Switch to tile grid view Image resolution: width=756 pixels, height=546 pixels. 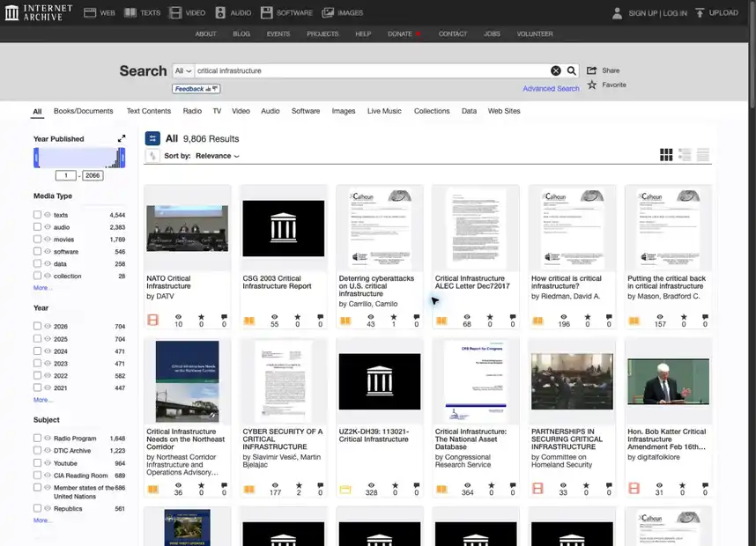click(666, 155)
